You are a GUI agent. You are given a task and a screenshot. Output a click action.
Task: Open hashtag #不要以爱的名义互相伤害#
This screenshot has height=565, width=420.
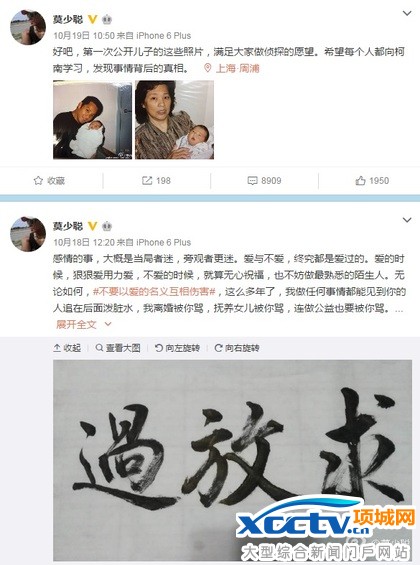click(x=154, y=292)
